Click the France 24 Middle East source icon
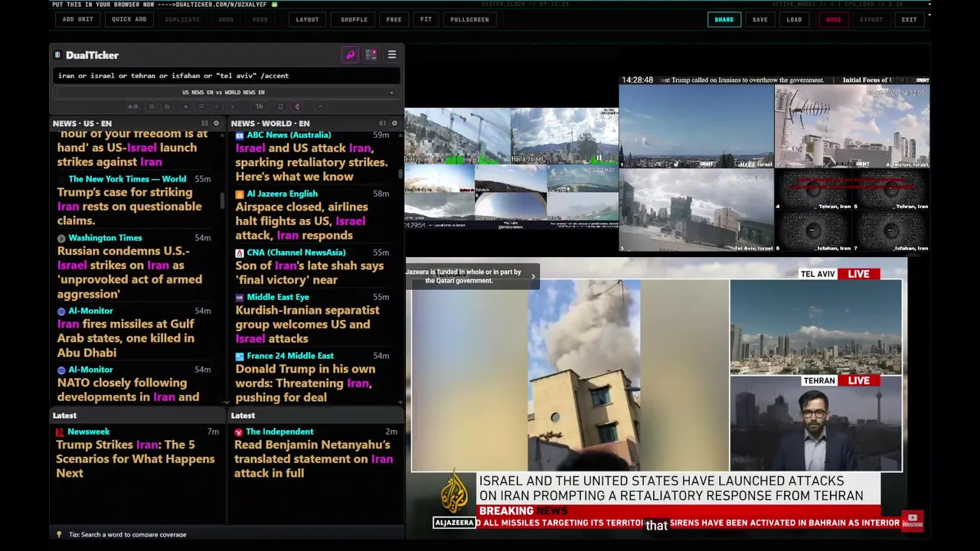Viewport: 980px width, 551px height. tap(240, 356)
